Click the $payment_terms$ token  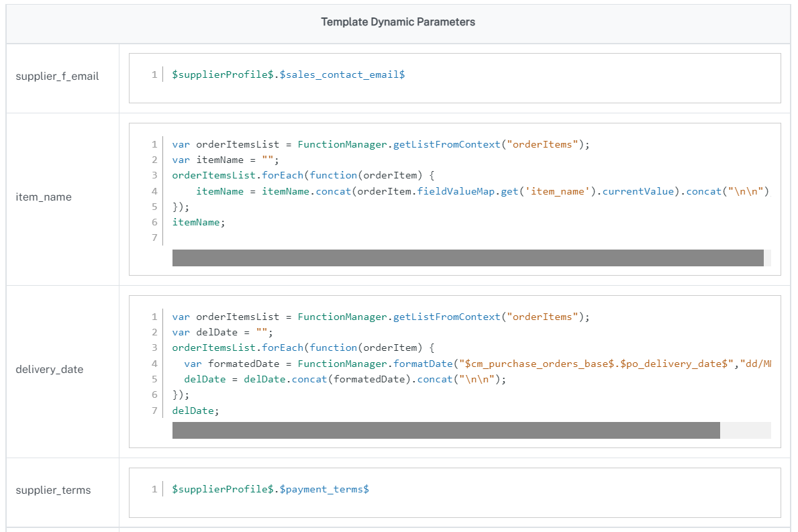tap(324, 490)
